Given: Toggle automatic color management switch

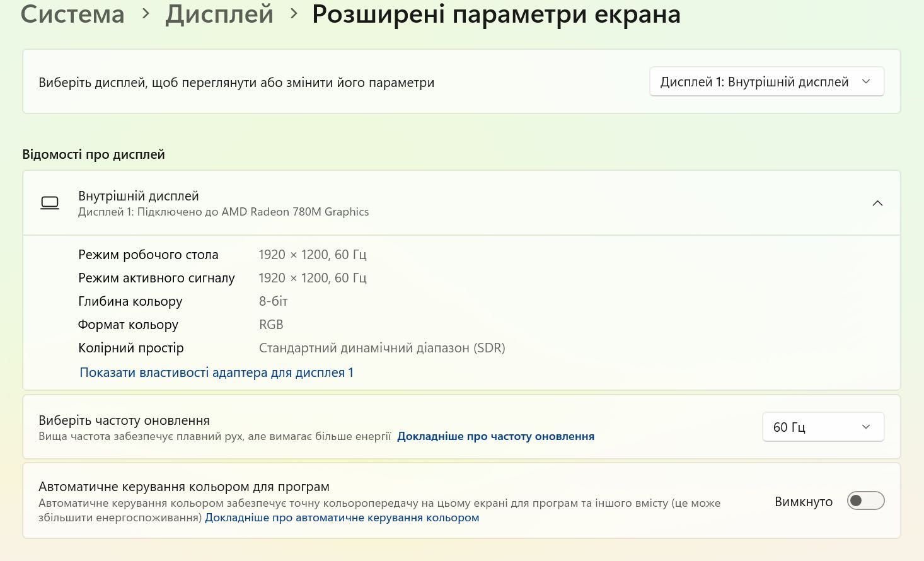Looking at the screenshot, I should coord(865,501).
